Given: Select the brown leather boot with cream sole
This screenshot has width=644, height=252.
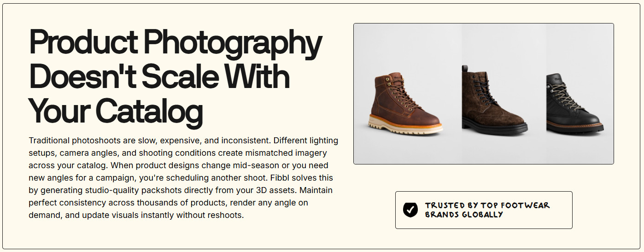Looking at the screenshot, I should click(405, 103).
